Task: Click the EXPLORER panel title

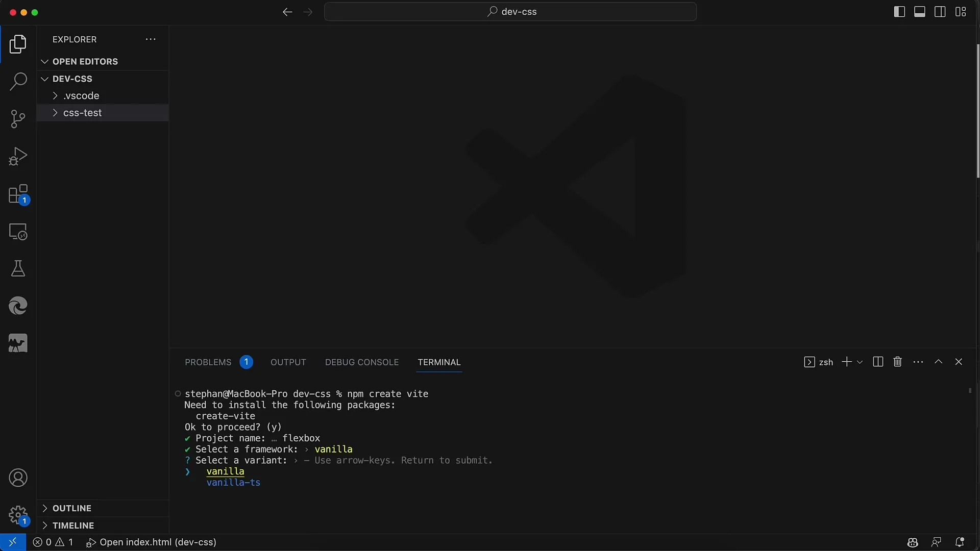Action: tap(75, 39)
